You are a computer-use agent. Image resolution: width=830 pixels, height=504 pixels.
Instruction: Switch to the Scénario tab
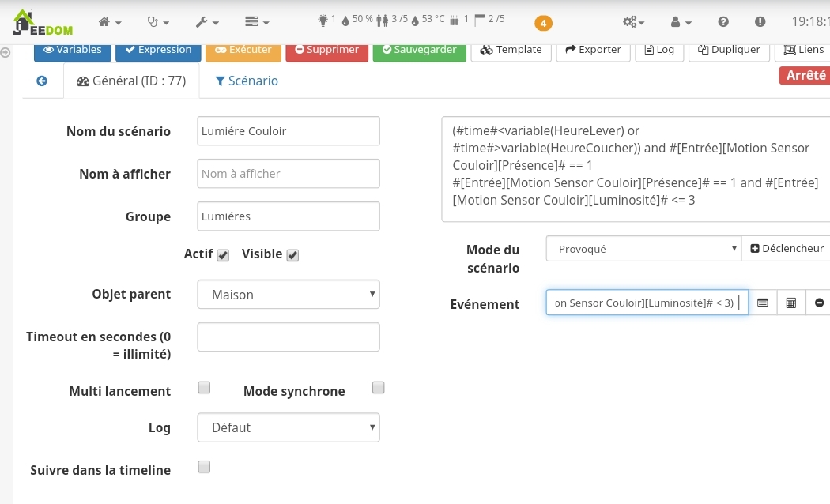click(247, 81)
